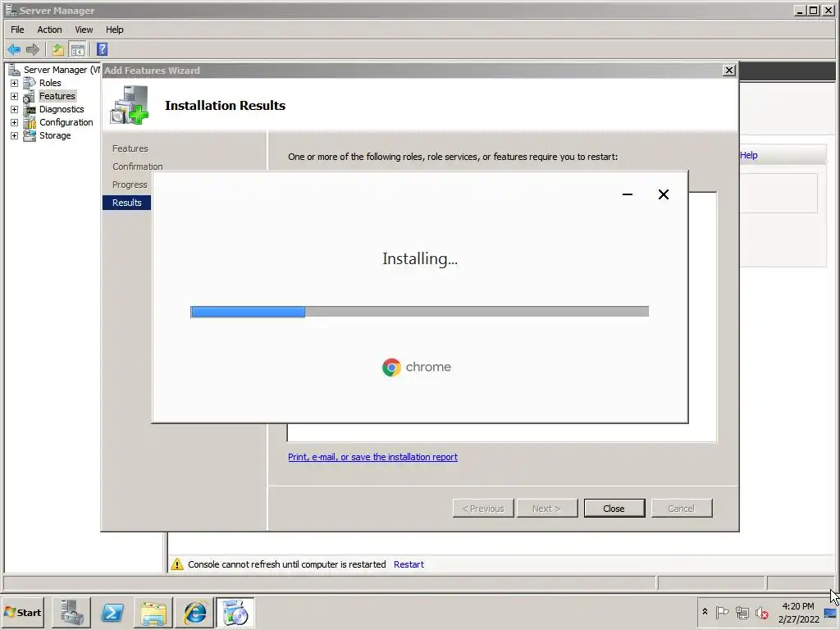Toggle the Show/Hide console tree icon
This screenshot has width=840, height=630.
tap(78, 50)
